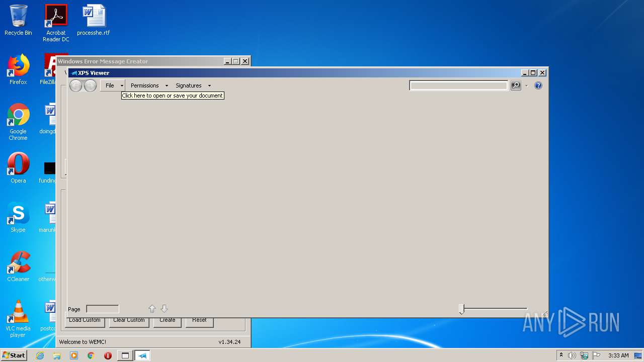
Task: Click Reset button in Error Message Creator
Action: pyautogui.click(x=199, y=322)
